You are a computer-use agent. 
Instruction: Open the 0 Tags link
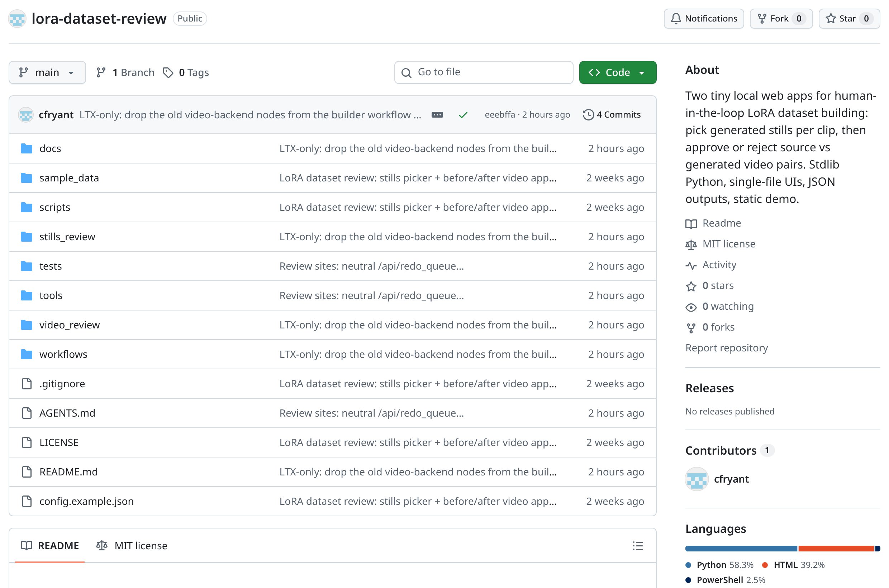(186, 72)
